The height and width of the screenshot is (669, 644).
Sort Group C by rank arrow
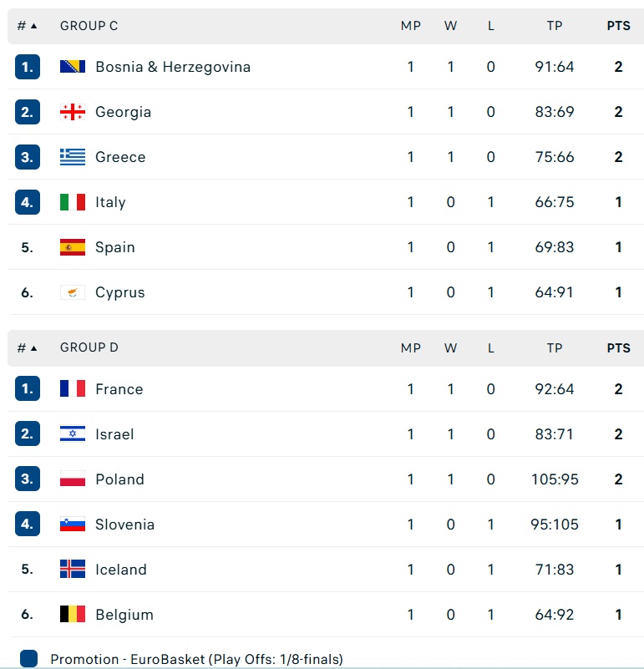click(x=33, y=26)
